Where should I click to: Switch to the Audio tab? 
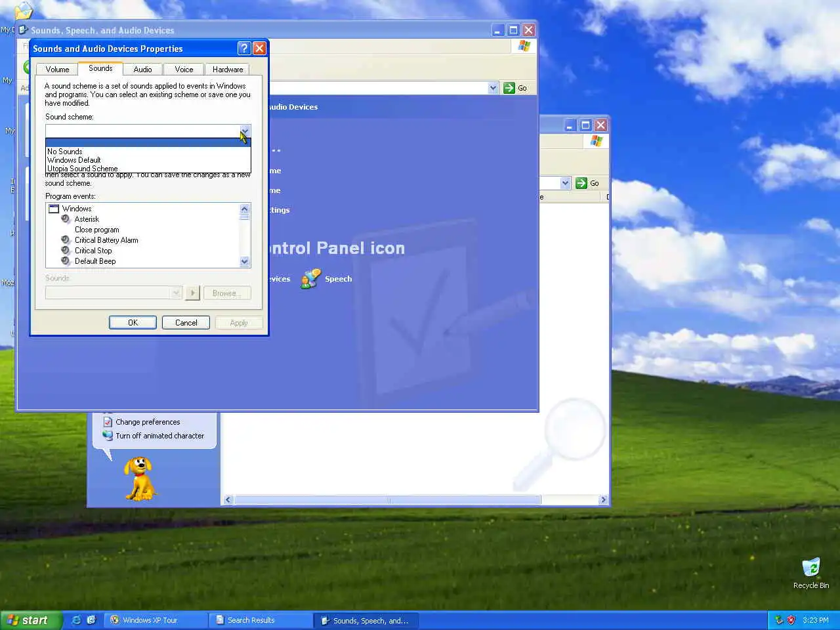(x=142, y=69)
